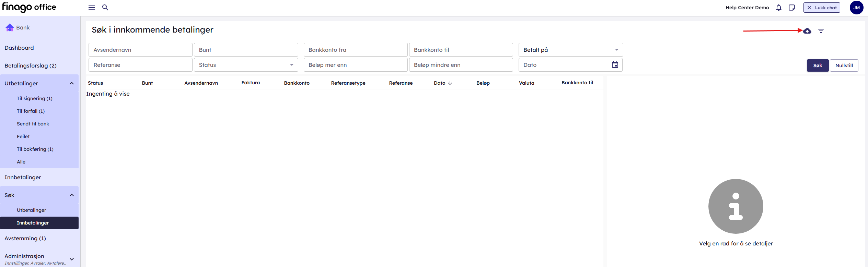868x267 pixels.
Task: Expand the Administrasjon sidebar section
Action: coord(72,259)
